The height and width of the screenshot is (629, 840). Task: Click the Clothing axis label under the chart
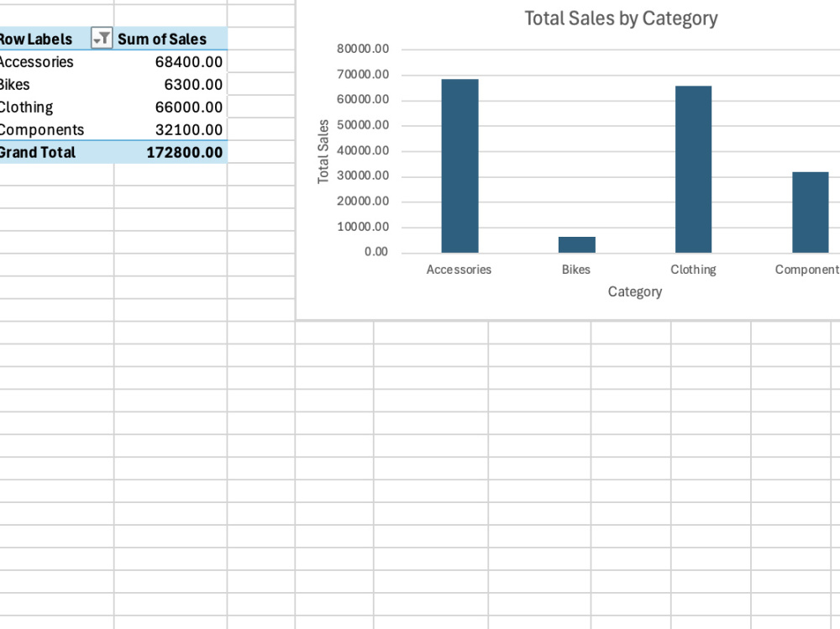tap(693, 270)
